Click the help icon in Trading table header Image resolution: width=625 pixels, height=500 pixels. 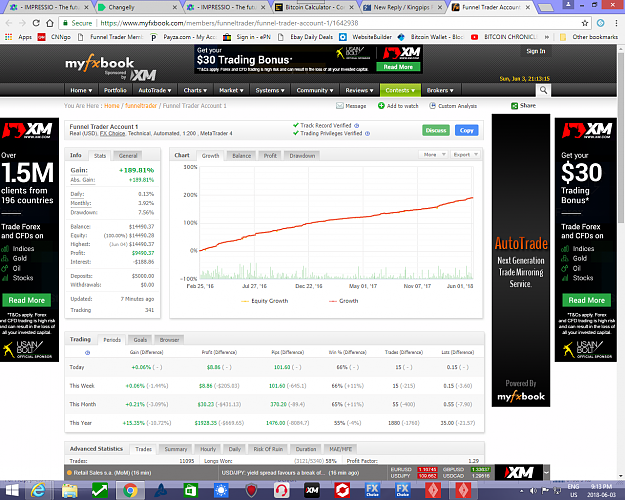pyautogui.click(x=87, y=352)
